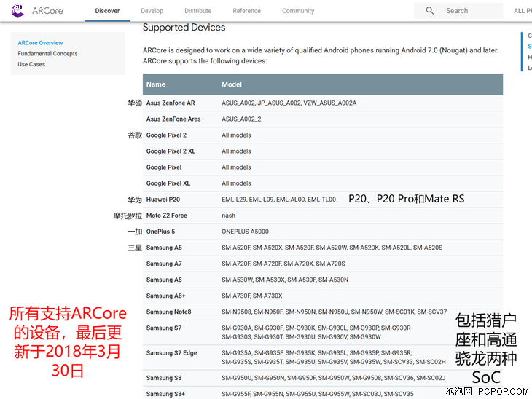Select the Samsung A8 name cell
This screenshot has width=532, height=399.
[x=164, y=280]
